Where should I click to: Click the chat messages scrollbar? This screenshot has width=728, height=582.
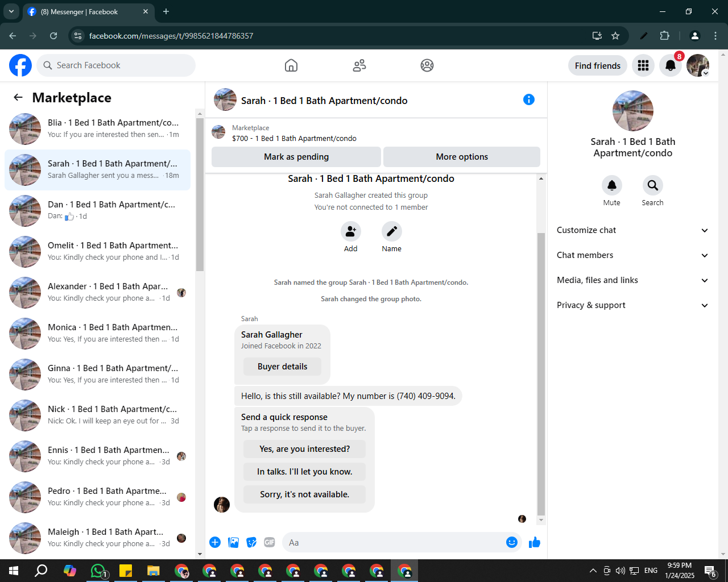pyautogui.click(x=541, y=373)
